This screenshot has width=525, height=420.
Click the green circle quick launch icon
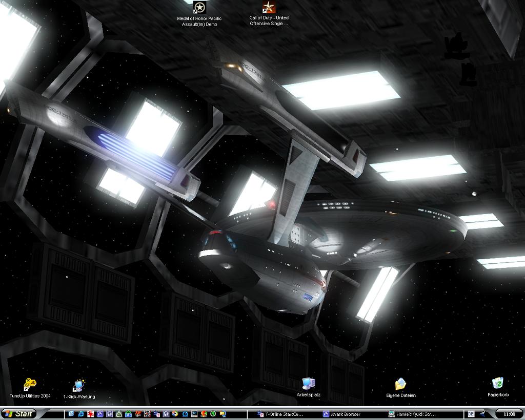213,414
